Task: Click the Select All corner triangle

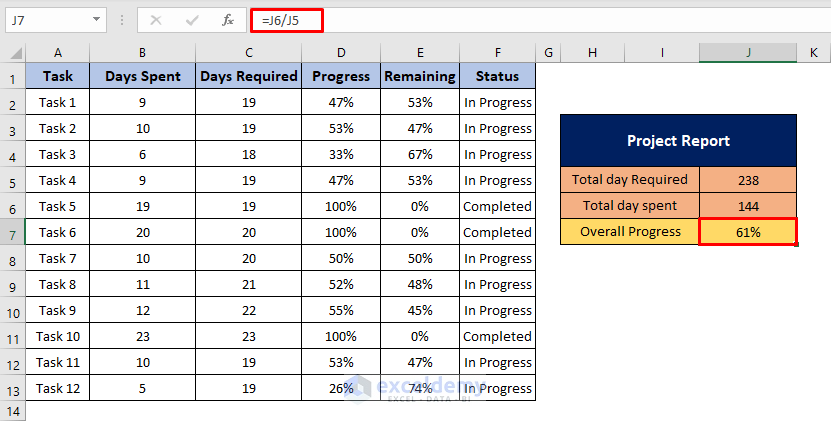Action: click(x=13, y=52)
